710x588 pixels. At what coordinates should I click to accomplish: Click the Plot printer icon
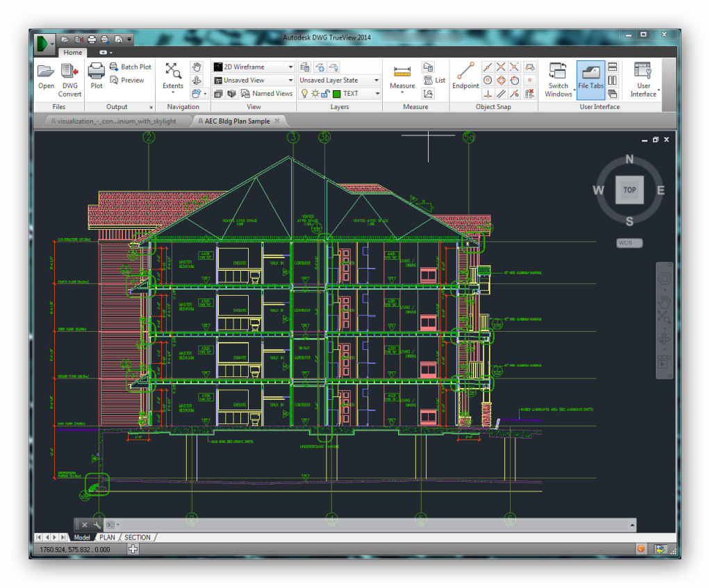pos(97,70)
